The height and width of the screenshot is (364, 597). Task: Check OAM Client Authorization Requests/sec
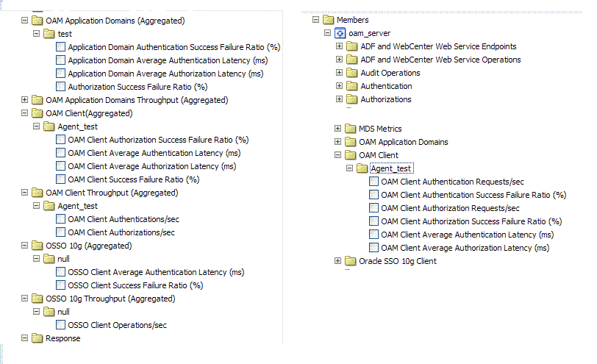(374, 208)
